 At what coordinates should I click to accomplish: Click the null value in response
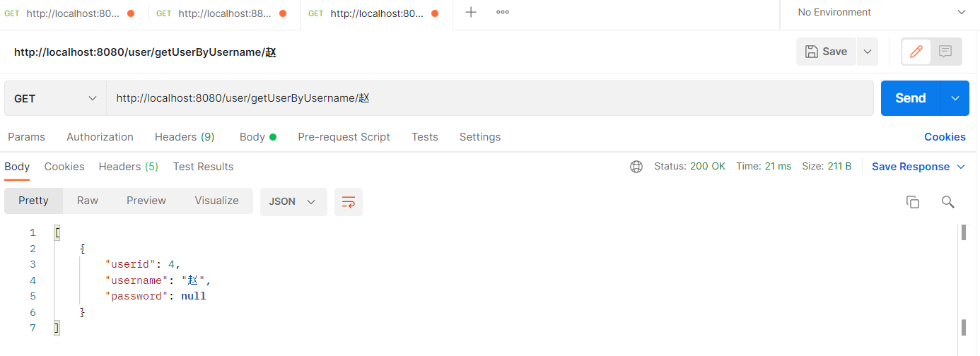[193, 296]
